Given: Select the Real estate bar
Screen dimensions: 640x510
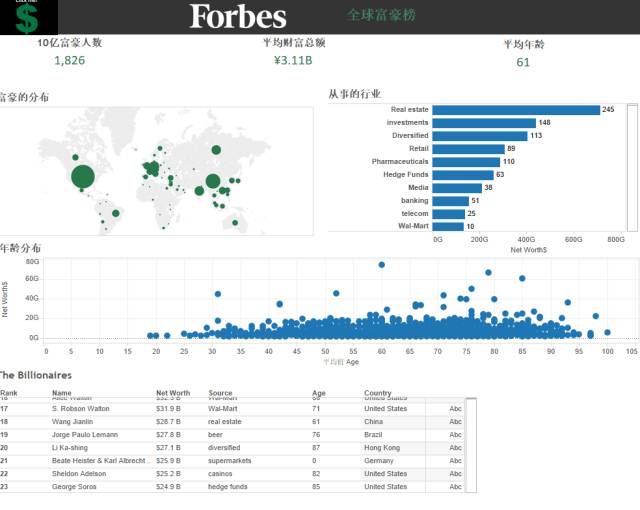Looking at the screenshot, I should coord(516,110).
